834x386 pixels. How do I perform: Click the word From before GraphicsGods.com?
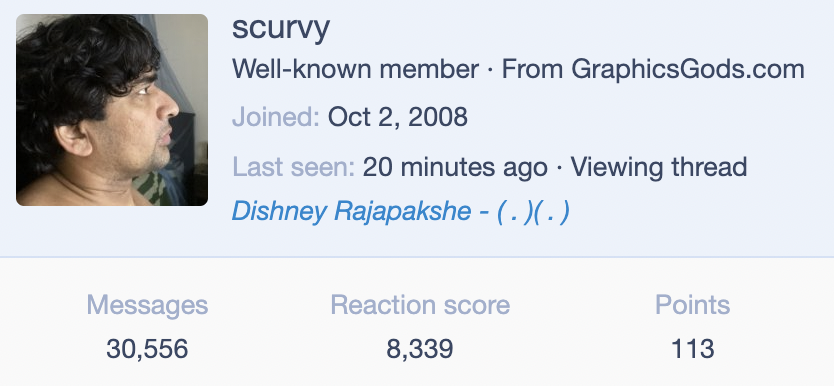533,70
